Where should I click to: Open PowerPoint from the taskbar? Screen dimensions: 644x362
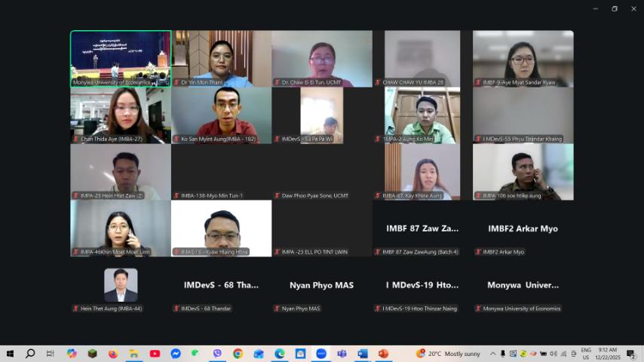point(383,354)
